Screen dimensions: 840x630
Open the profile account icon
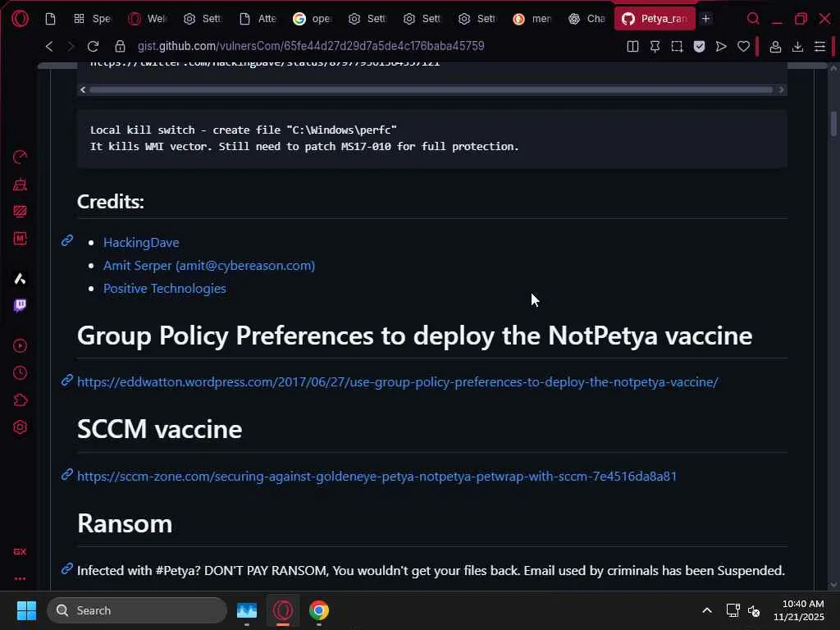[775, 47]
